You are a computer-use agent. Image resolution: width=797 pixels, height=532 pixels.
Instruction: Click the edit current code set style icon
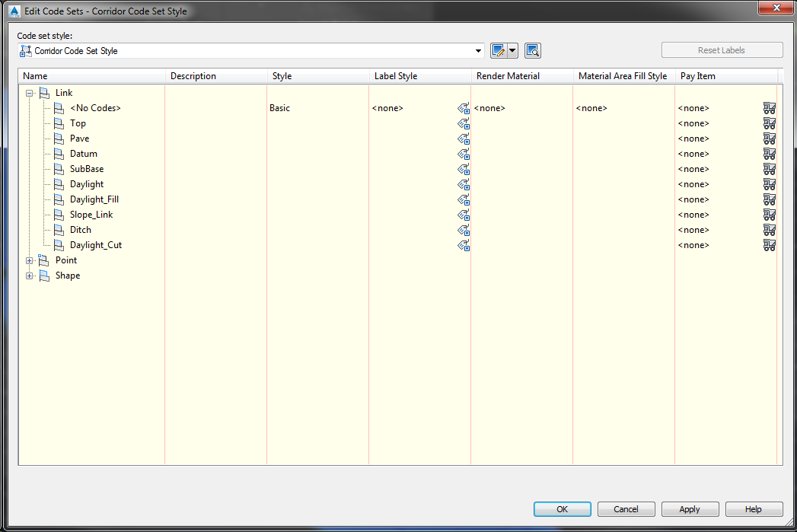(498, 50)
